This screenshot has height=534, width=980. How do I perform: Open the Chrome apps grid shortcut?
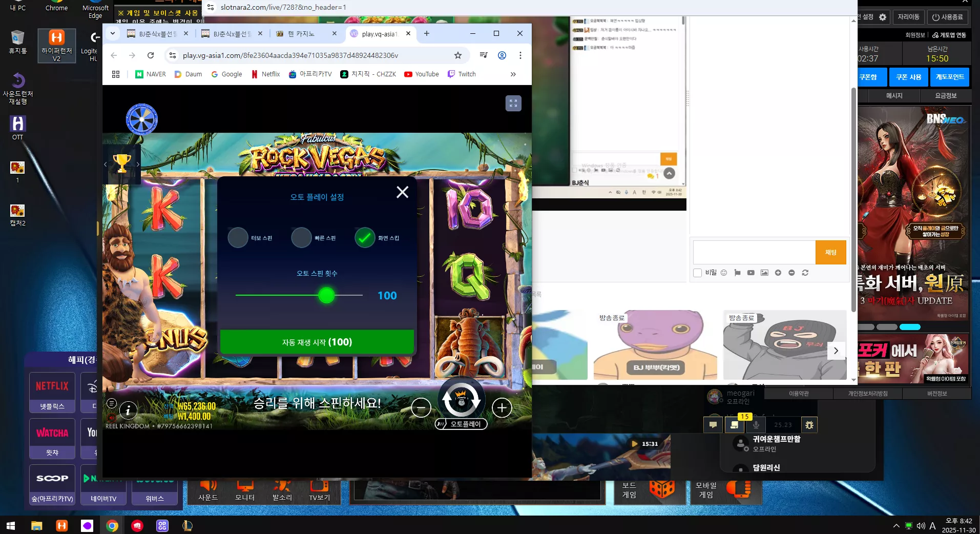116,74
